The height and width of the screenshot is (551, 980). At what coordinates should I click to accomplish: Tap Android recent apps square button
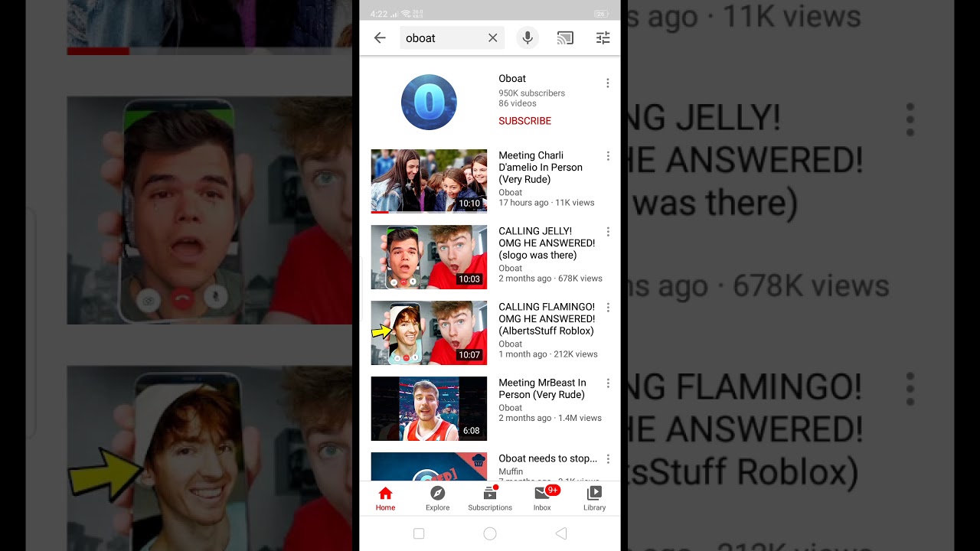click(x=419, y=533)
